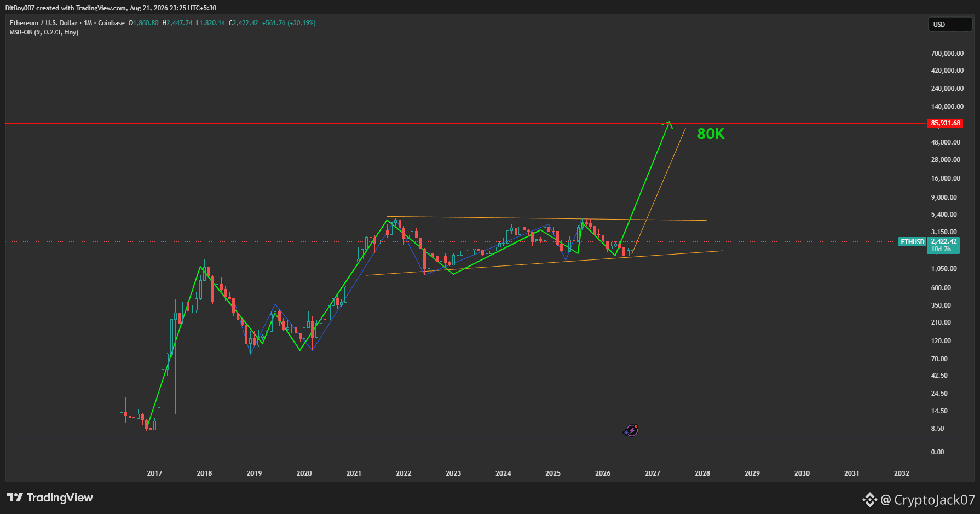
Task: Click the 48,000.00 price axis label
Action: point(946,142)
